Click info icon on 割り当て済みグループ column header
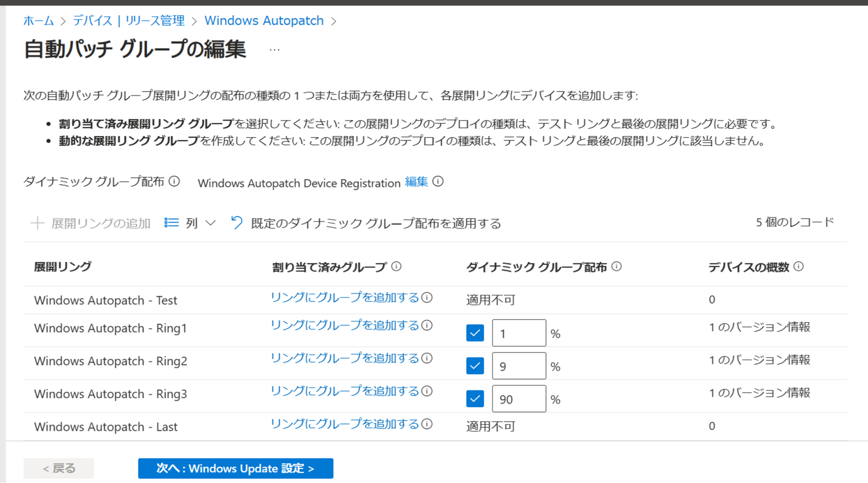This screenshot has height=483, width=868. [396, 266]
